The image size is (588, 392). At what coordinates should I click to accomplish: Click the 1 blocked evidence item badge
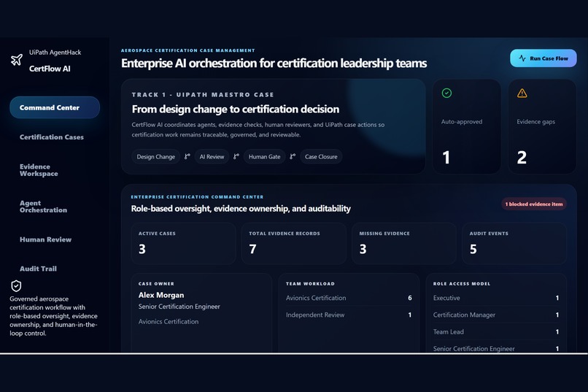click(x=533, y=204)
